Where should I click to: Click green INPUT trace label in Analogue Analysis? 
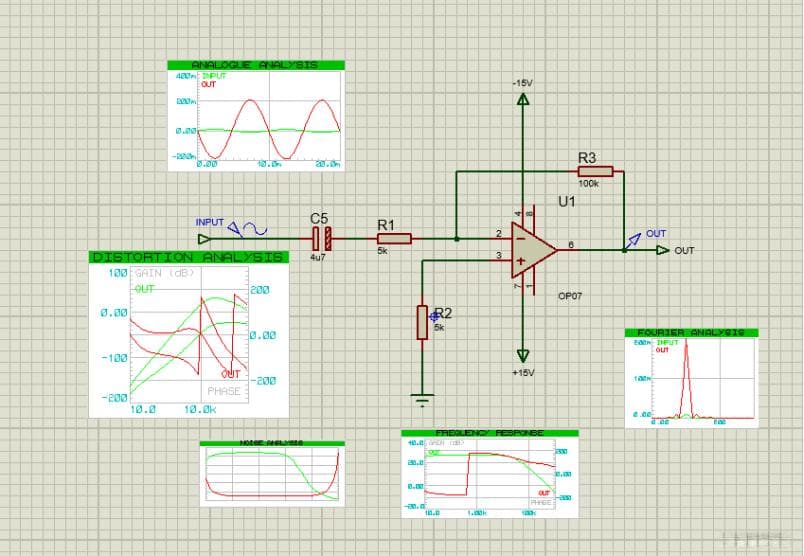pos(214,76)
